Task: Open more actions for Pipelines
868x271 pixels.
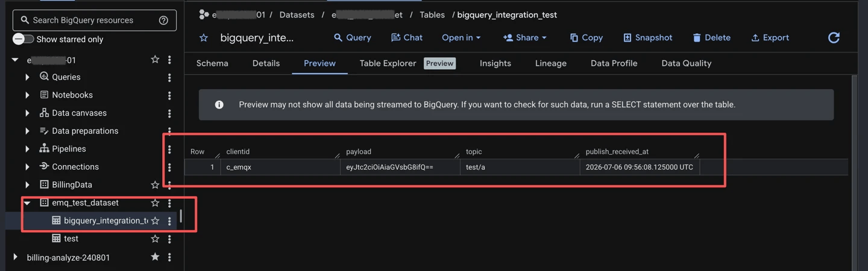Action: pos(169,149)
